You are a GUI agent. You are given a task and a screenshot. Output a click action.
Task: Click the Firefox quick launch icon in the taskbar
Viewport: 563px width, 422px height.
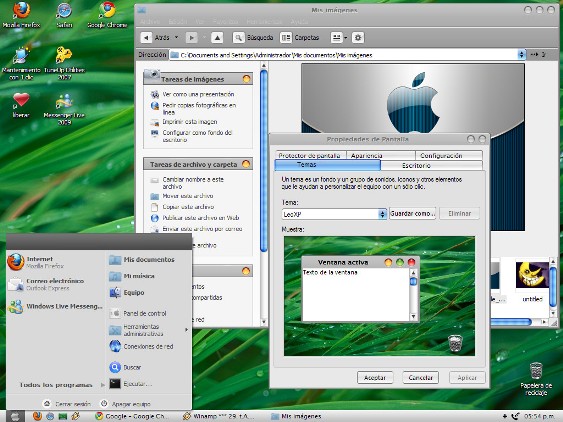click(x=37, y=416)
